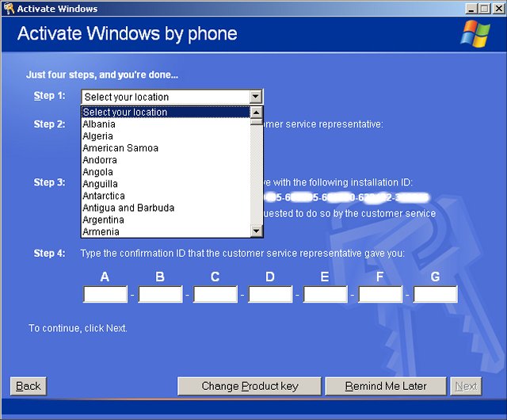Select Antarctica in the location list
507x420 pixels.
[104, 196]
